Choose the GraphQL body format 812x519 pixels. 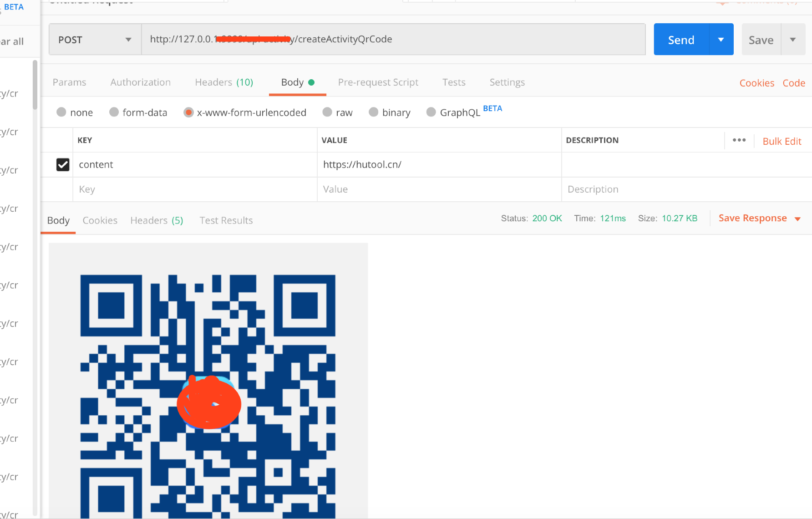[431, 112]
